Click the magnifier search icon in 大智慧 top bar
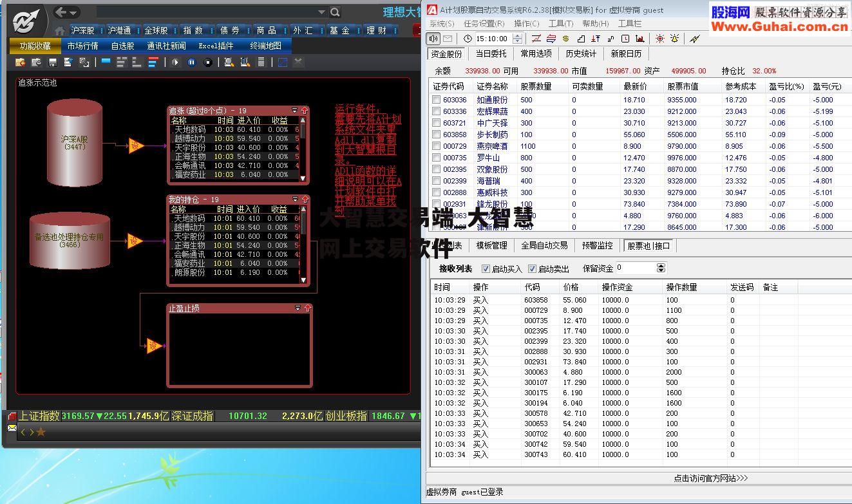Viewport: 852px width, 504px height. (335, 12)
